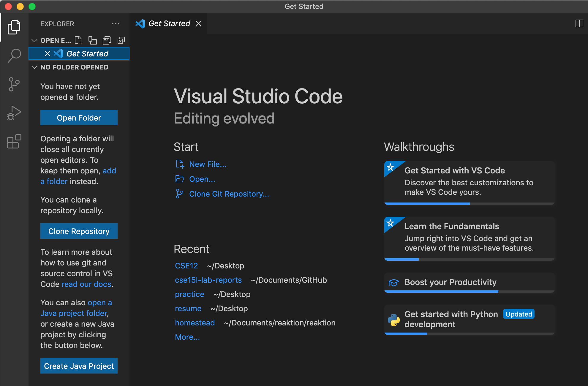Image resolution: width=588 pixels, height=386 pixels.
Task: Click progress bar under Boost your Productivity
Action: [469, 292]
